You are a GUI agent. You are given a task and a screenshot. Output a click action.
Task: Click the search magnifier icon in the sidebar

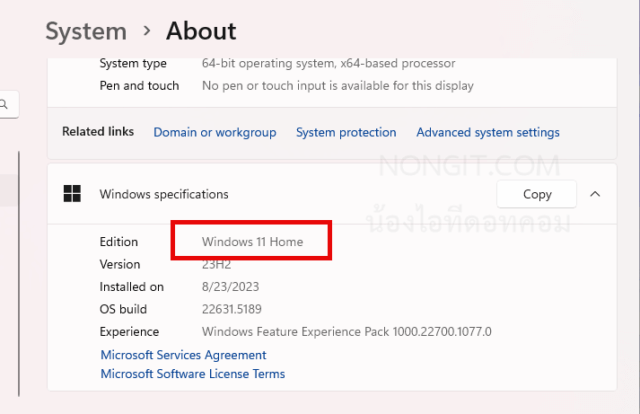(x=4, y=105)
